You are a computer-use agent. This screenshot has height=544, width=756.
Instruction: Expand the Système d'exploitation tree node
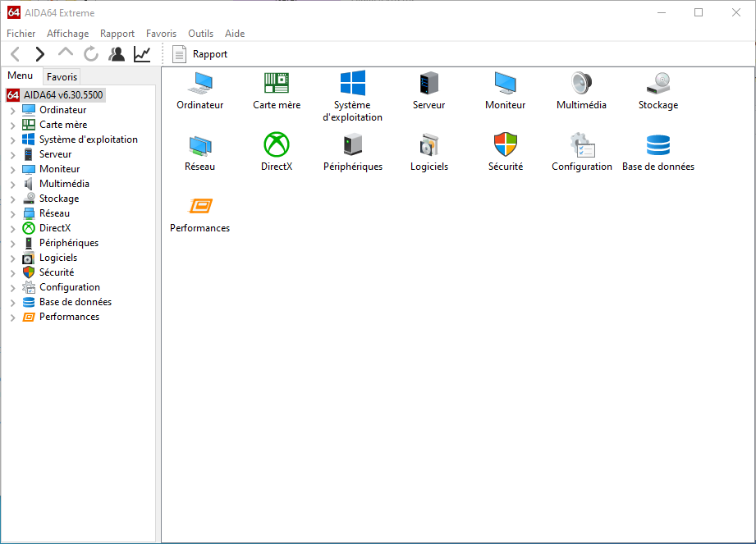click(x=13, y=139)
